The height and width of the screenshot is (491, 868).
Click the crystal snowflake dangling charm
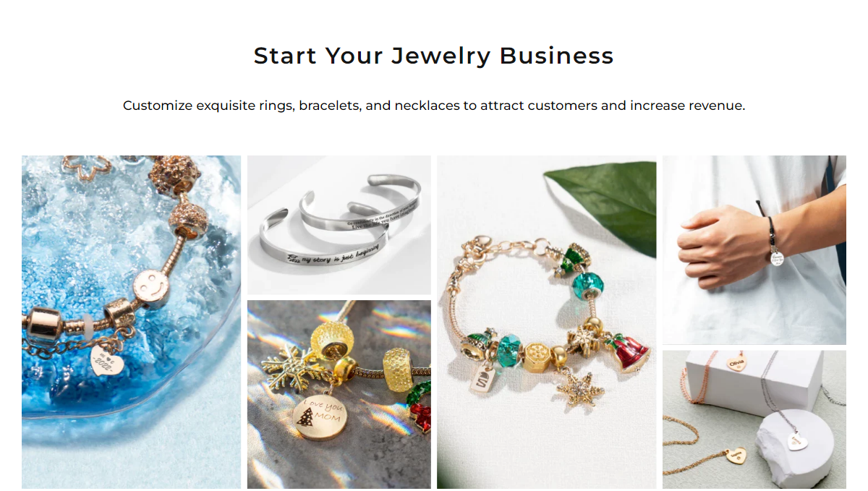[578, 388]
